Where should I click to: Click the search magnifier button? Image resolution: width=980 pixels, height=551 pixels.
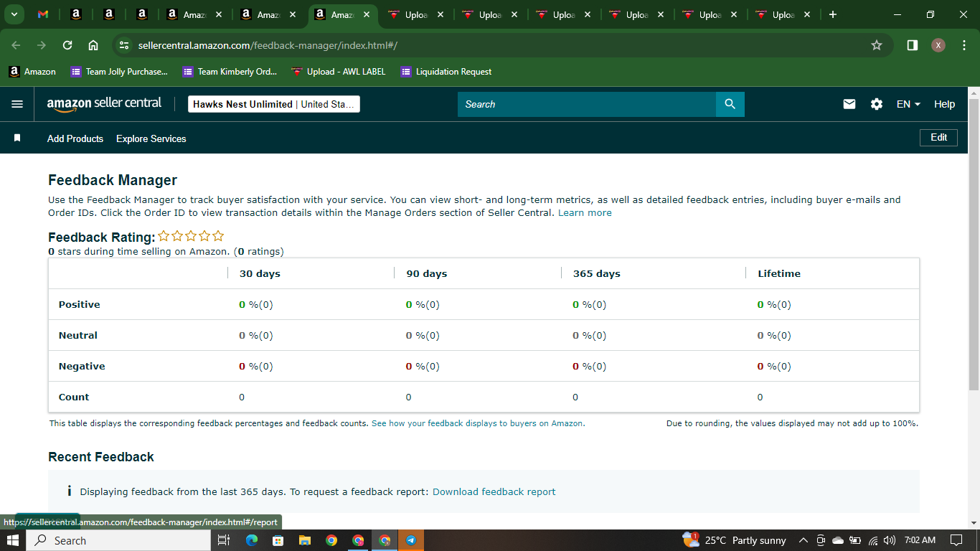pos(730,104)
